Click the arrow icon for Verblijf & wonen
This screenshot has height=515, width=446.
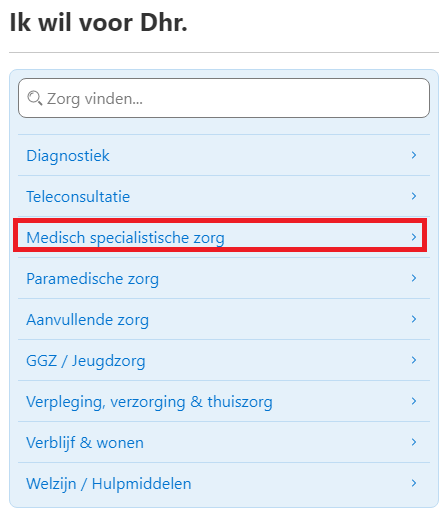click(414, 442)
